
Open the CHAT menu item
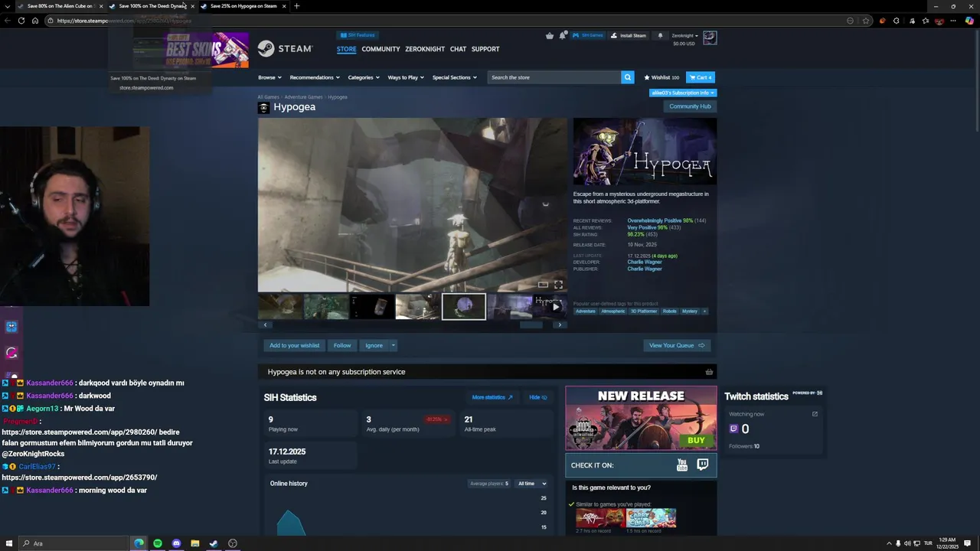(x=458, y=49)
